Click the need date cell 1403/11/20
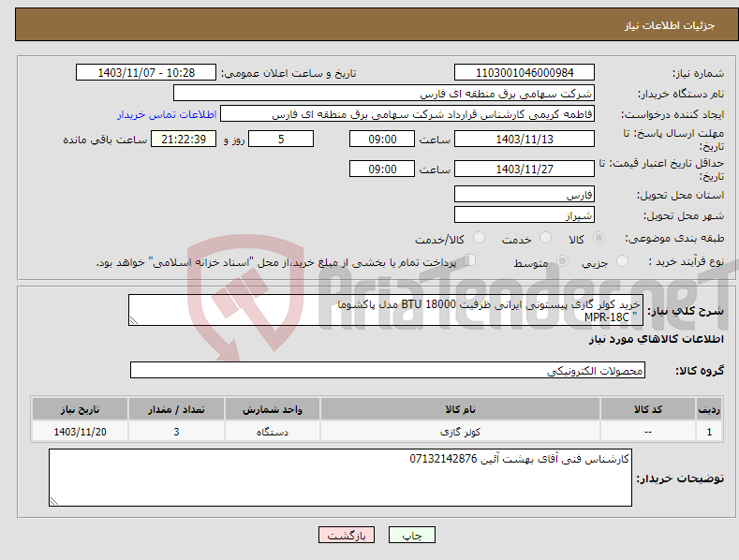This screenshot has width=739, height=560. pyautogui.click(x=80, y=432)
